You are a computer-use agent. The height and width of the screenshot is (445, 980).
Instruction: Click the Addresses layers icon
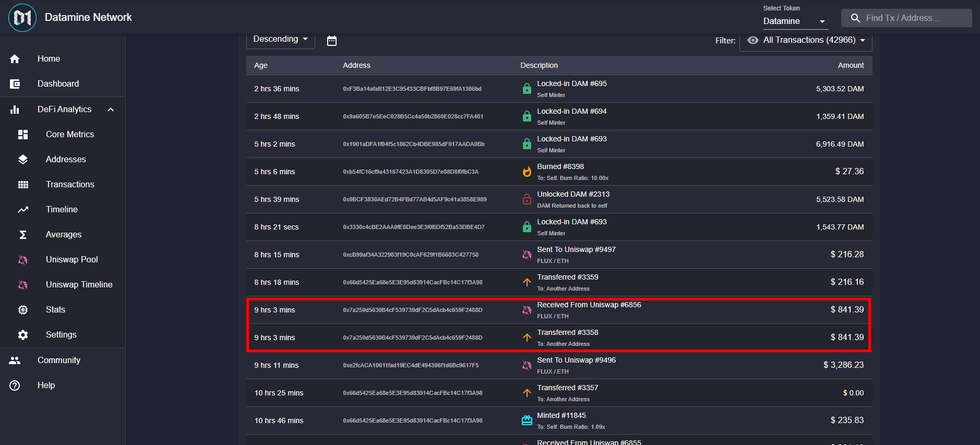pyautogui.click(x=23, y=160)
